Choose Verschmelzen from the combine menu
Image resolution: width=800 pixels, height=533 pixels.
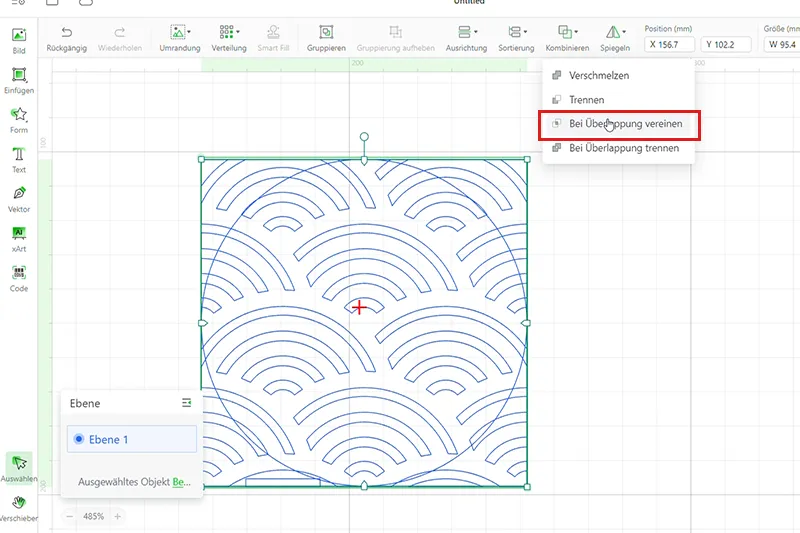[x=618, y=75]
